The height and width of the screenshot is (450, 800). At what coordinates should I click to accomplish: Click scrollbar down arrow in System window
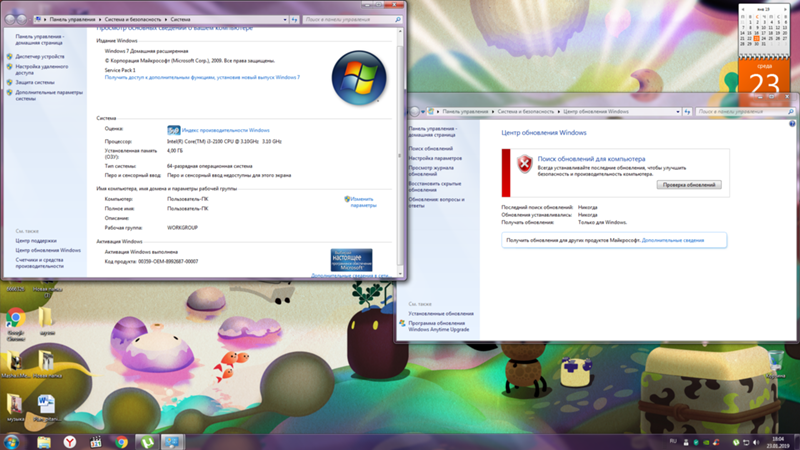400,274
